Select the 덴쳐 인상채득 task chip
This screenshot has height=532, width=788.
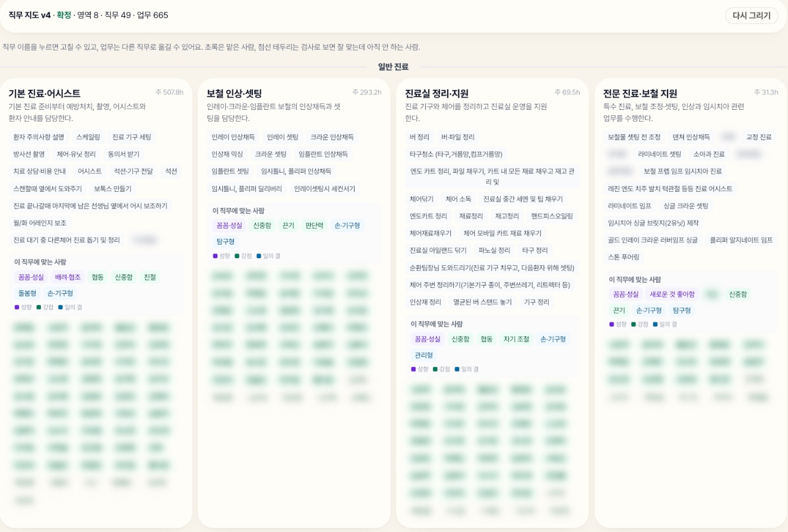coord(691,137)
